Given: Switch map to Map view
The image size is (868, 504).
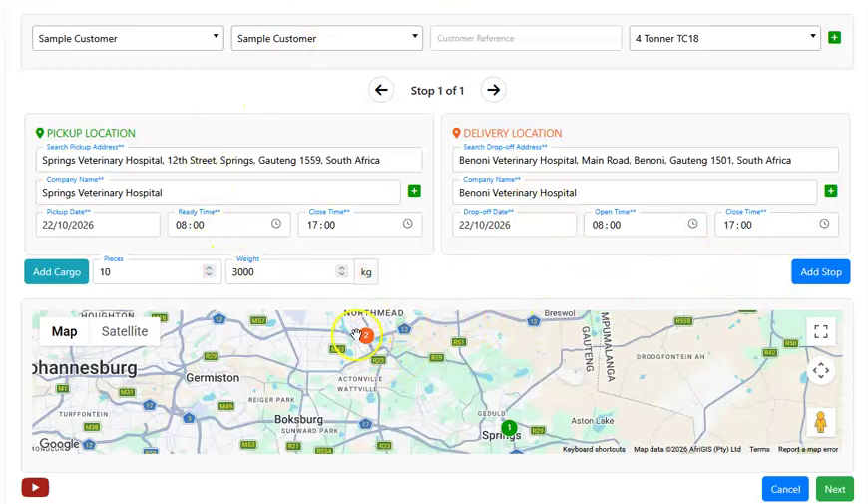Looking at the screenshot, I should coord(64,331).
